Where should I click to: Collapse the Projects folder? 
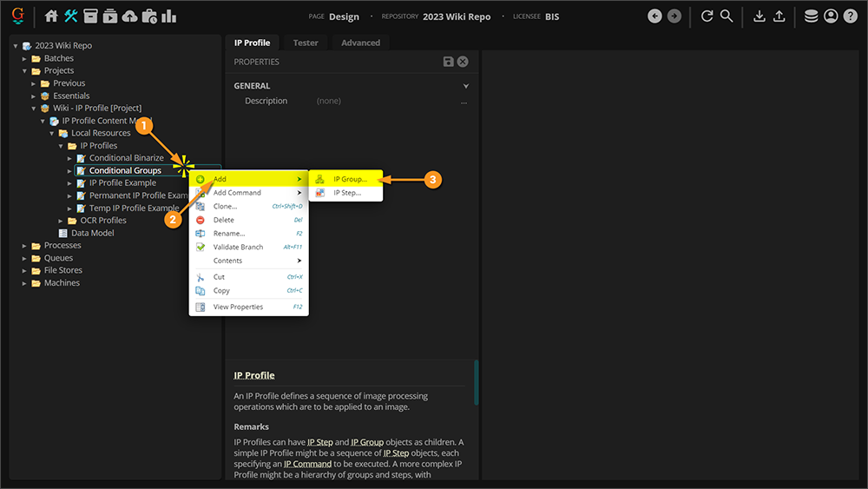coord(24,71)
